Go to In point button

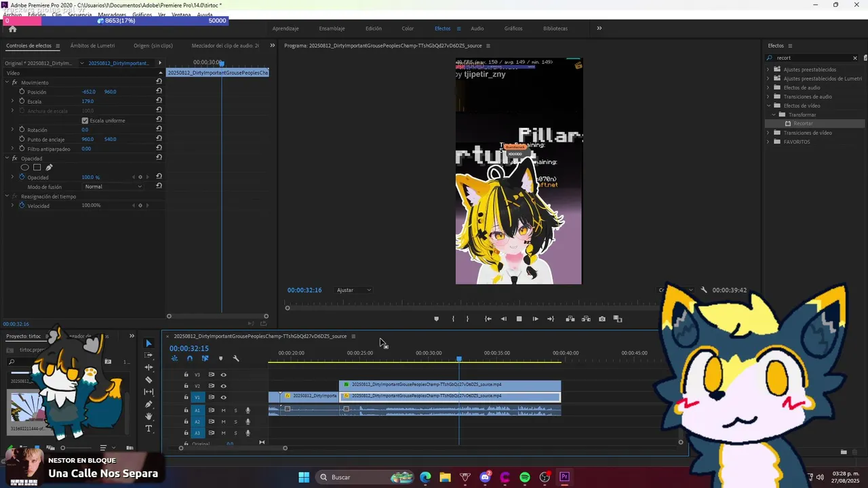coord(488,319)
